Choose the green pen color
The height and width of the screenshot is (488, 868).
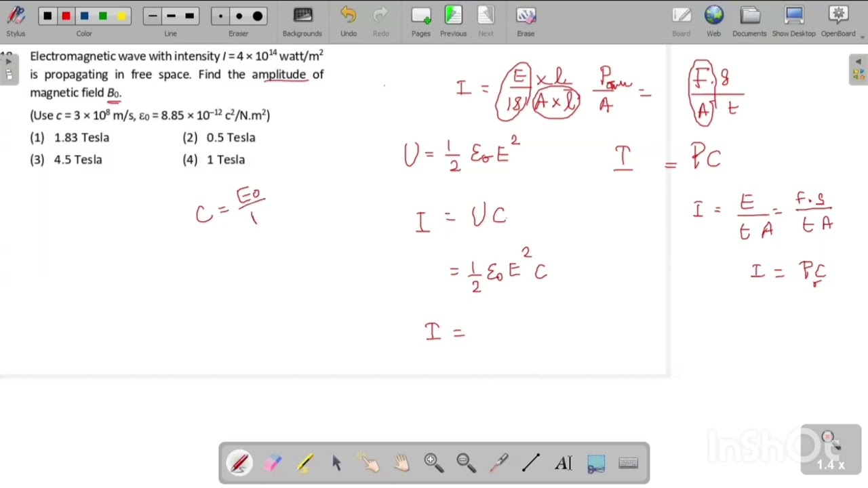point(102,16)
